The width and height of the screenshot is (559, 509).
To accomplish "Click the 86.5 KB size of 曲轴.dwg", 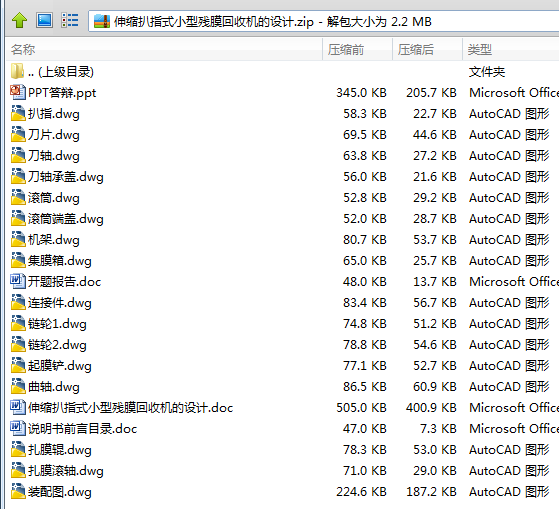I will coord(365,387).
